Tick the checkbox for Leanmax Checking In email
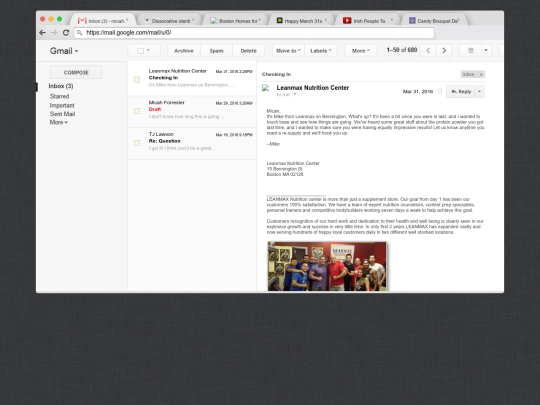 pyautogui.click(x=137, y=80)
